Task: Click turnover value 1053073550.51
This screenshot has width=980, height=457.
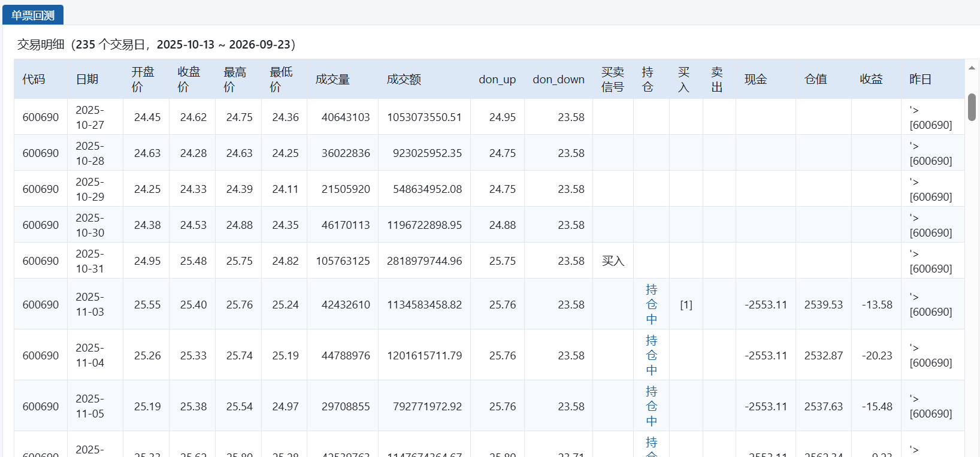Action: point(424,117)
